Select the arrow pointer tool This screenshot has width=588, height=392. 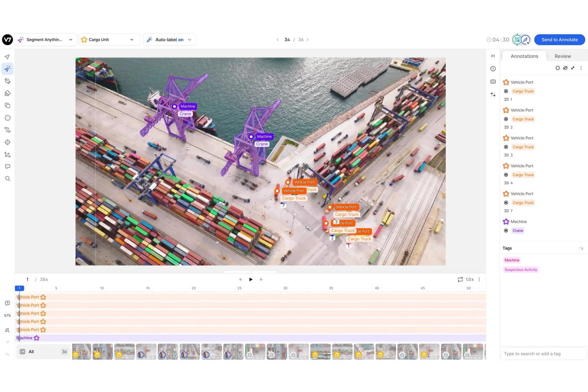tap(7, 57)
